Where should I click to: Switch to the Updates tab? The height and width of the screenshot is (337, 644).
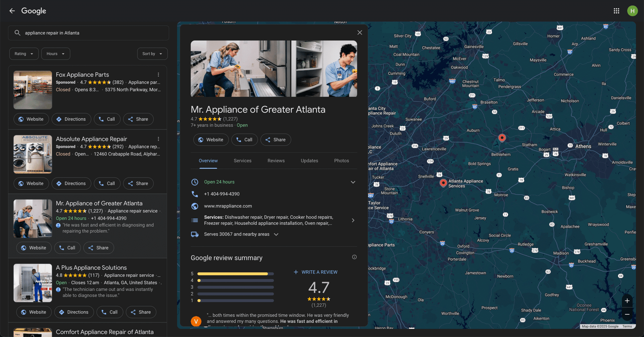310,161
